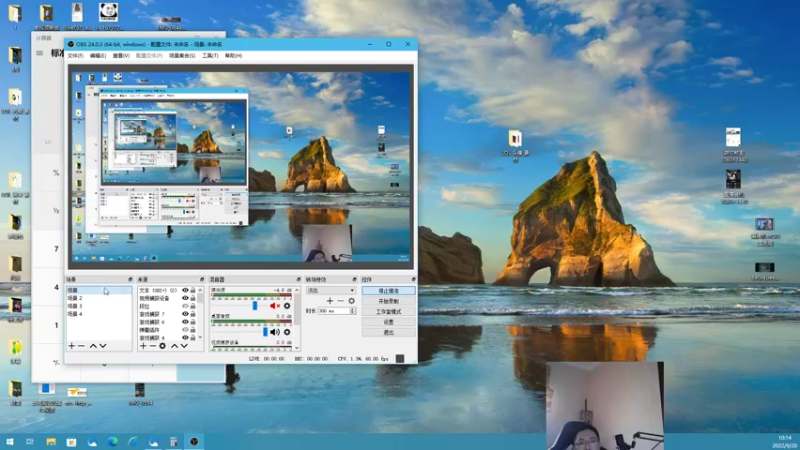
Task: Enable 工作室模式 studio mode
Action: click(388, 311)
